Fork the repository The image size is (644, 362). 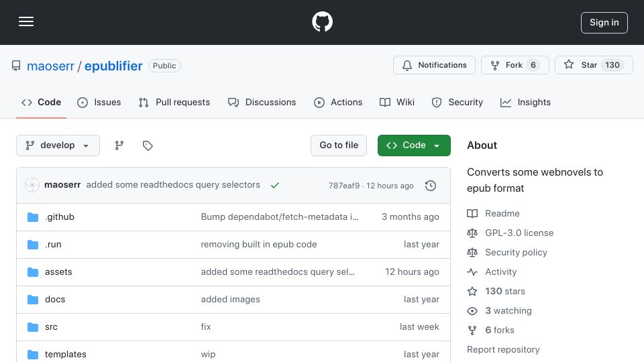(x=515, y=65)
